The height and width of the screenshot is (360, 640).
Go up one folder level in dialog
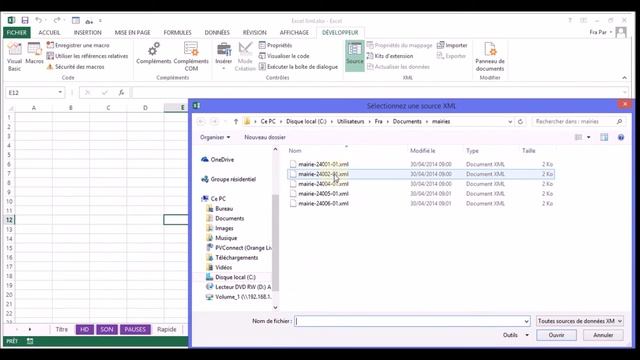click(x=236, y=121)
